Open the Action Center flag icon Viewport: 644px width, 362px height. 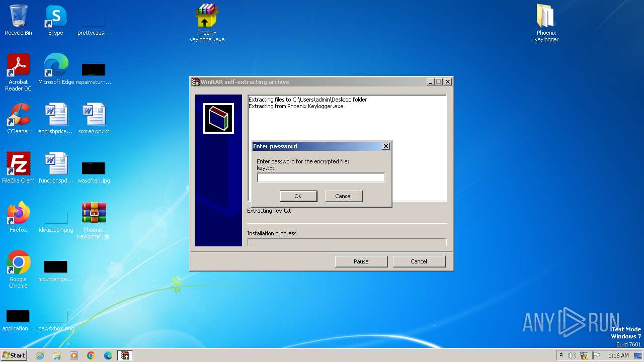[x=596, y=355]
